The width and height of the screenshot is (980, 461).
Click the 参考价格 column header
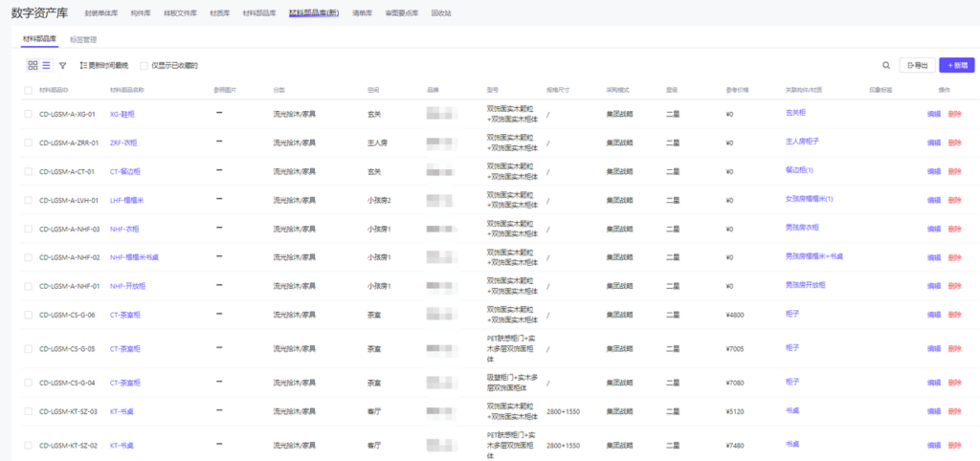click(737, 90)
